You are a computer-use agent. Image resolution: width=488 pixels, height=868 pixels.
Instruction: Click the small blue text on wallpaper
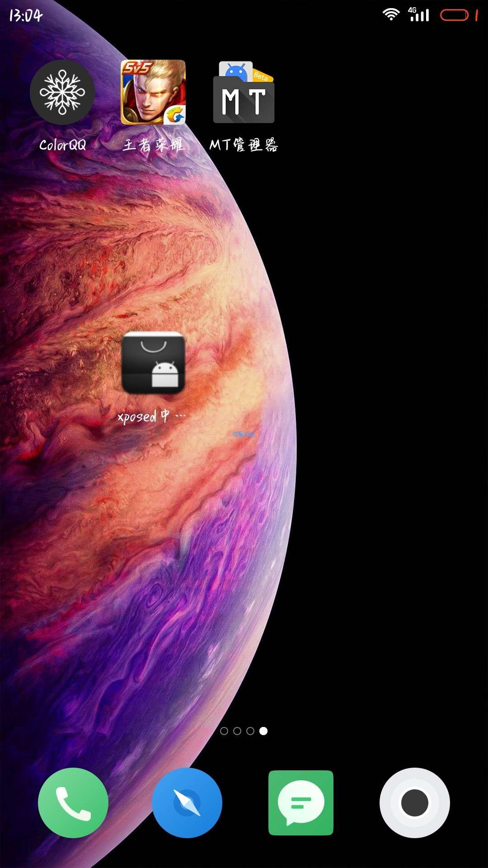click(x=244, y=434)
